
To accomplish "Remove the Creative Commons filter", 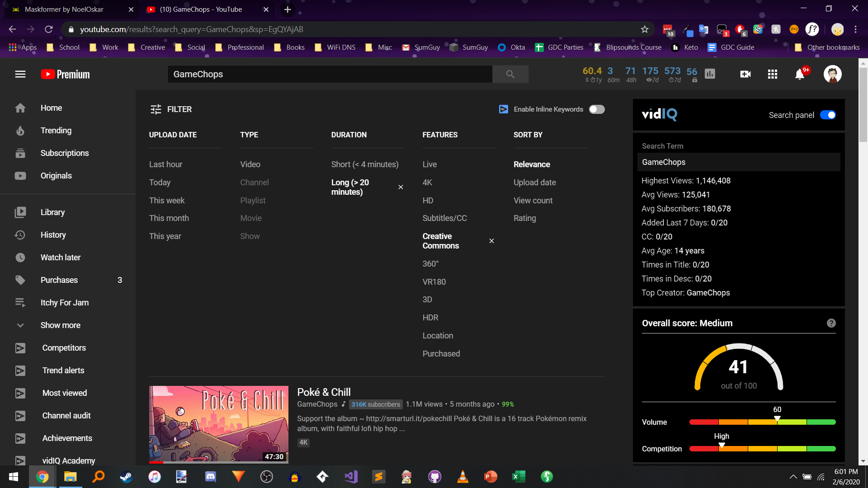I will click(491, 241).
